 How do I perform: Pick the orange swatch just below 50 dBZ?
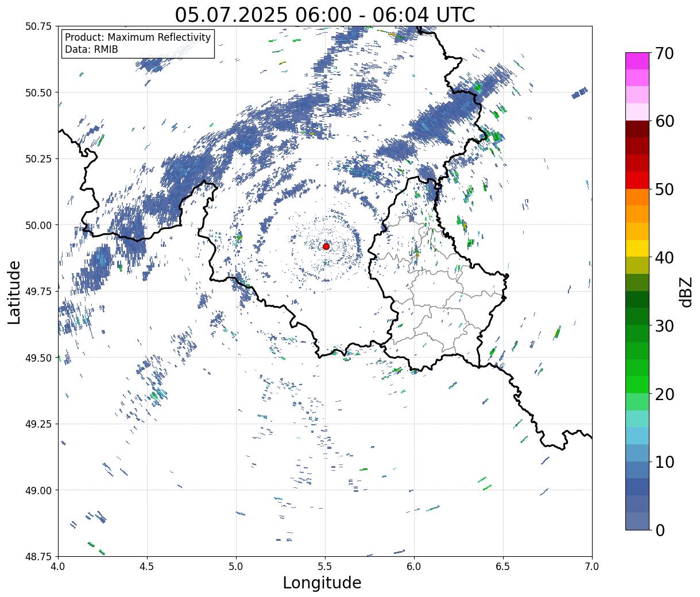(637, 197)
